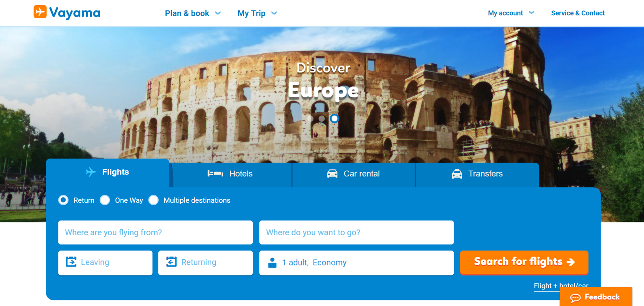This screenshot has height=306, width=644.
Task: Choose the Multiple destinations radio option
Action: point(153,200)
